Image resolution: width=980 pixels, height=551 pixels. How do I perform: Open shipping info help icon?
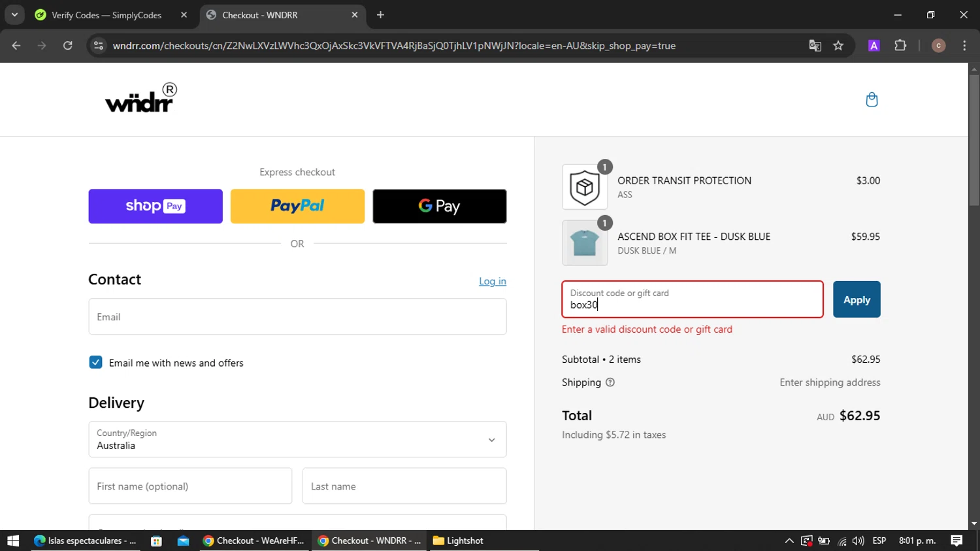pyautogui.click(x=610, y=382)
